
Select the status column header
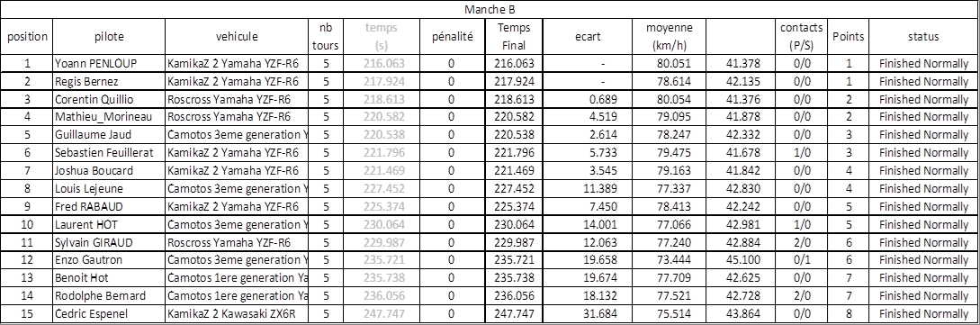tap(923, 36)
